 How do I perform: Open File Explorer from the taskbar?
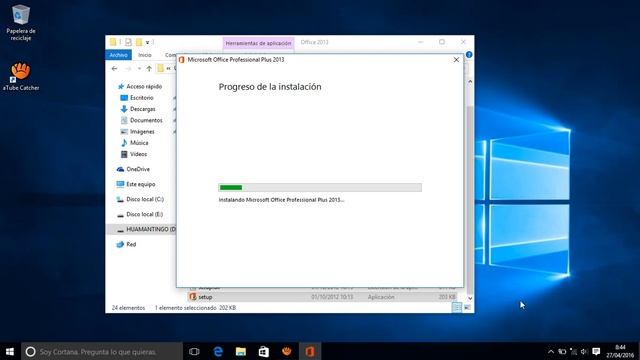click(241, 351)
